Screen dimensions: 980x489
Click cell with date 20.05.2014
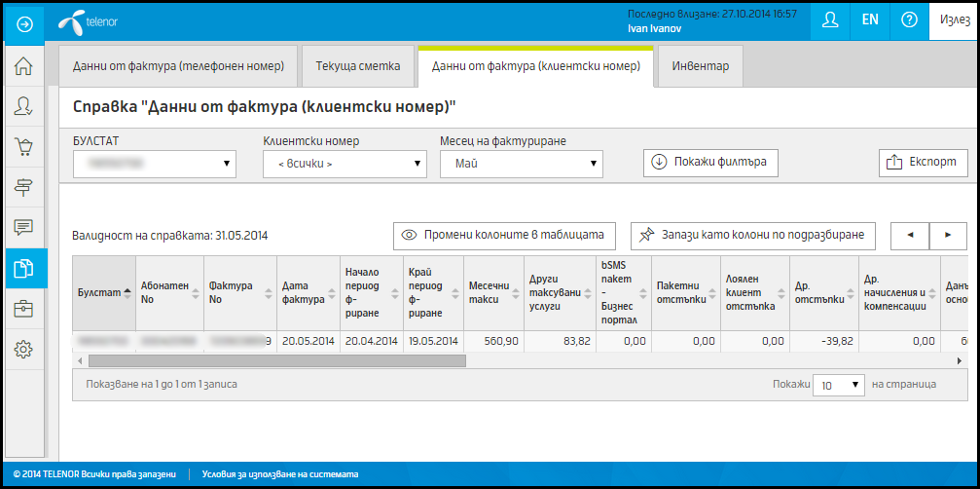click(x=309, y=341)
